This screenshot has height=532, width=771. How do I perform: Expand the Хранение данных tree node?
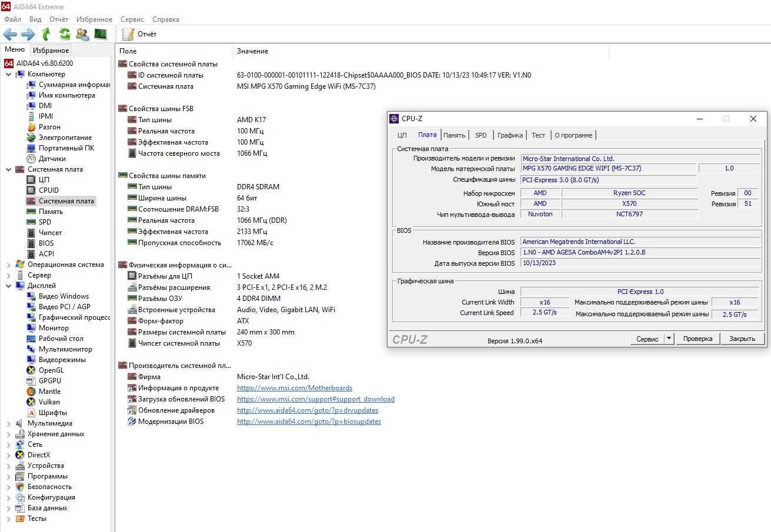point(8,434)
